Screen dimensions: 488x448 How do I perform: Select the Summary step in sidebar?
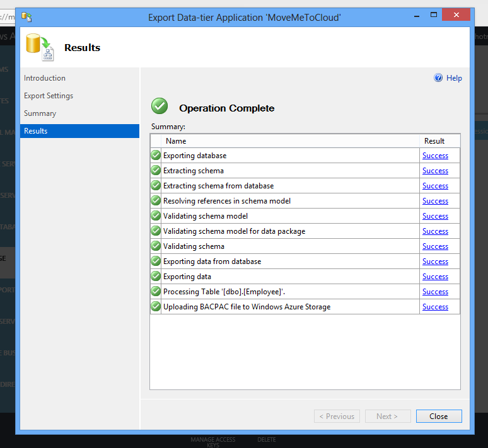40,113
